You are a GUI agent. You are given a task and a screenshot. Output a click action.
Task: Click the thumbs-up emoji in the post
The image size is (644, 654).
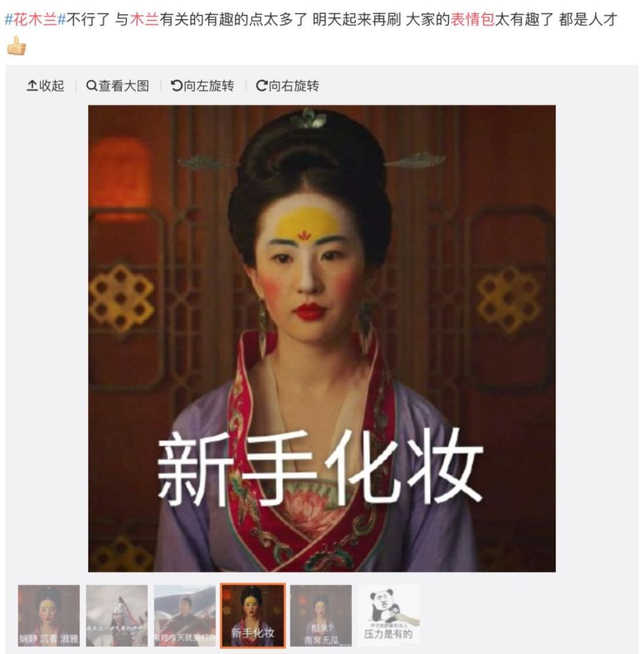point(17,46)
